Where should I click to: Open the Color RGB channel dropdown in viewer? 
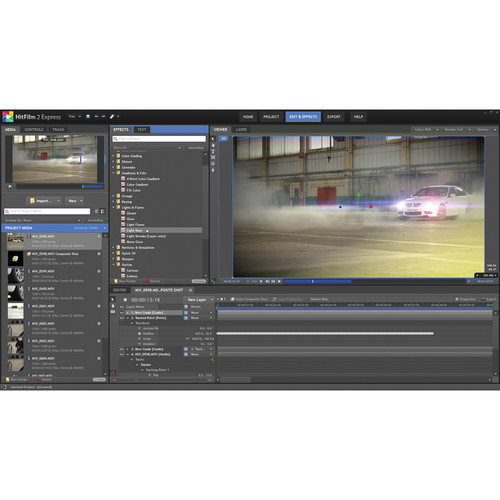(426, 129)
